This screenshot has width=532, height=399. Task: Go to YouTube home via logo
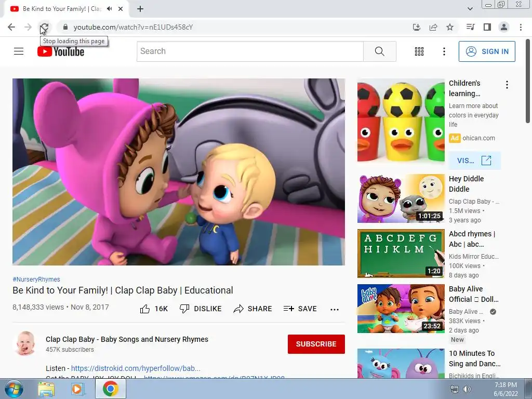61,51
